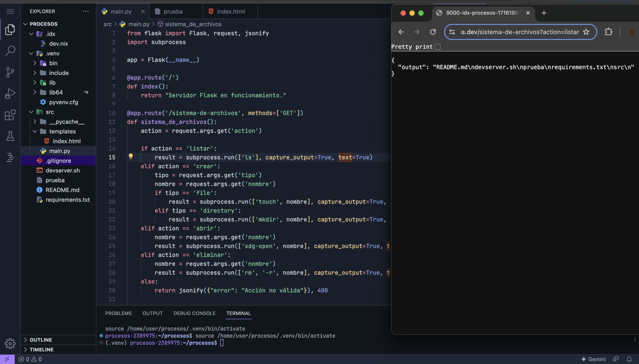
Task: Reload the browser page
Action: [x=433, y=32]
